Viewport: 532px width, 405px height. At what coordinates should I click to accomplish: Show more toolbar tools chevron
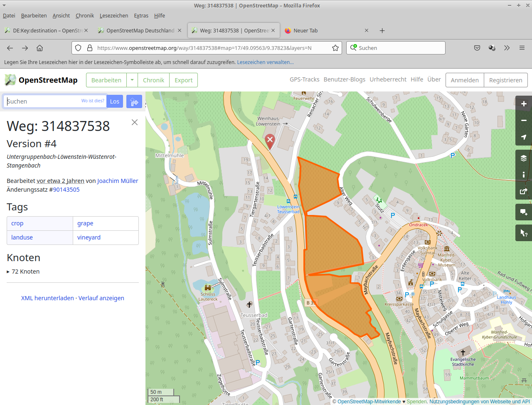tap(507, 48)
